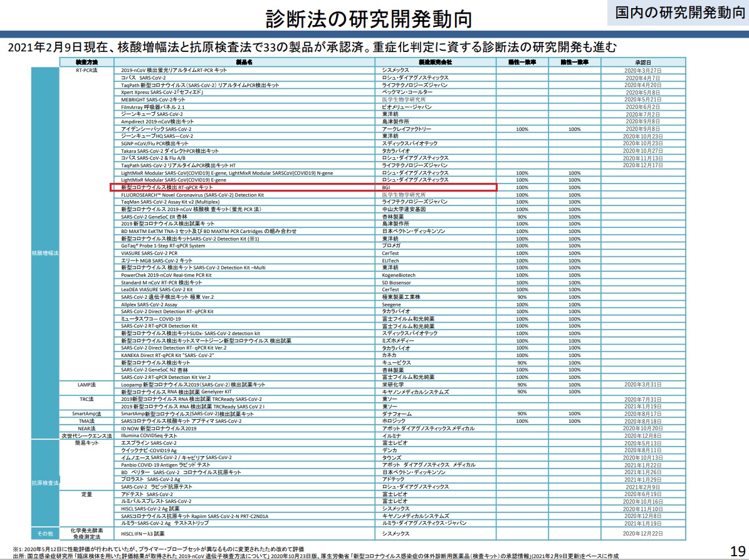The width and height of the screenshot is (749, 560).
Task: Click the 定量 method cell
Action: (86, 494)
